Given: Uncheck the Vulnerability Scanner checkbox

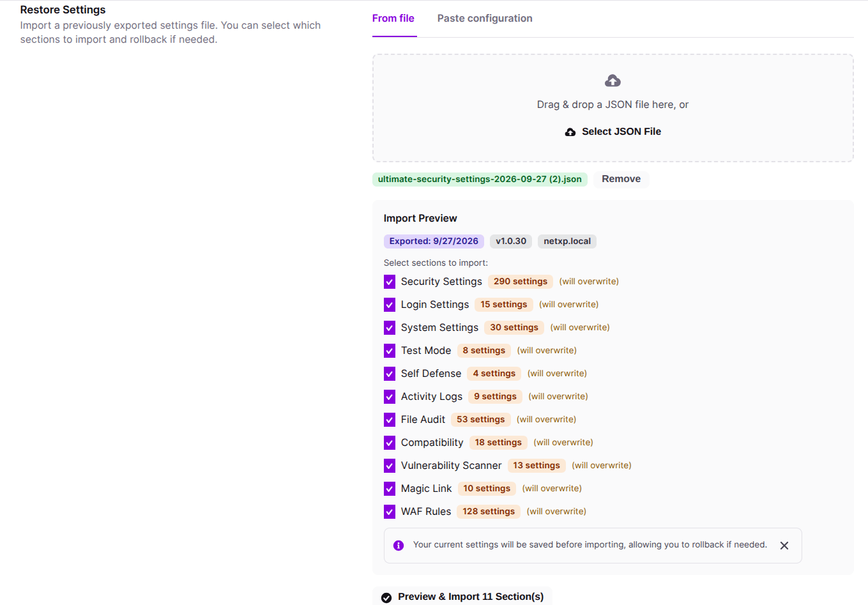Looking at the screenshot, I should point(390,466).
